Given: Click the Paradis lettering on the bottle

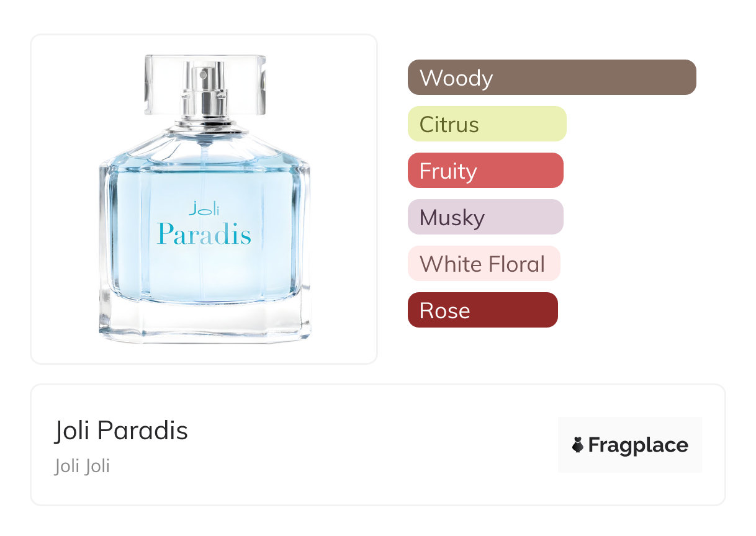Looking at the screenshot, I should (x=204, y=234).
